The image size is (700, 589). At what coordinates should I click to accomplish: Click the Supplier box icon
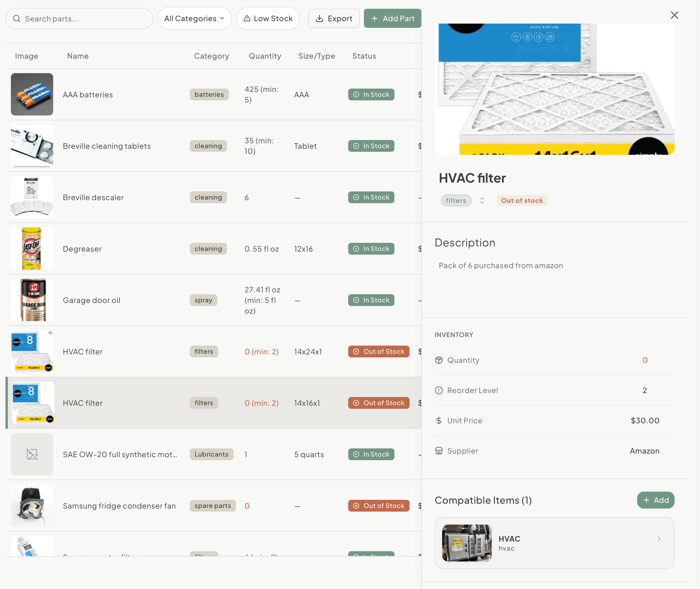tap(439, 451)
